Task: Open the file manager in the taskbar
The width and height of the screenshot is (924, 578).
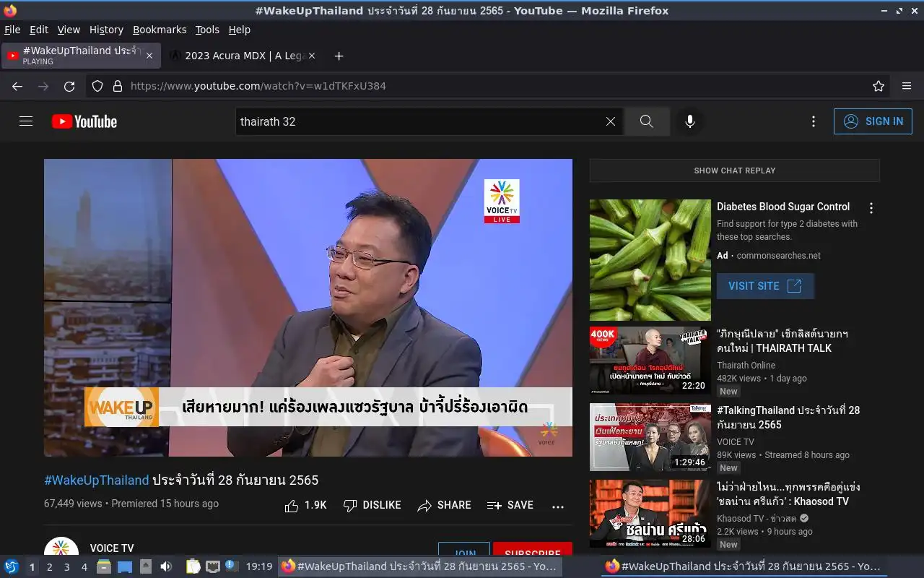Action: pyautogui.click(x=104, y=566)
